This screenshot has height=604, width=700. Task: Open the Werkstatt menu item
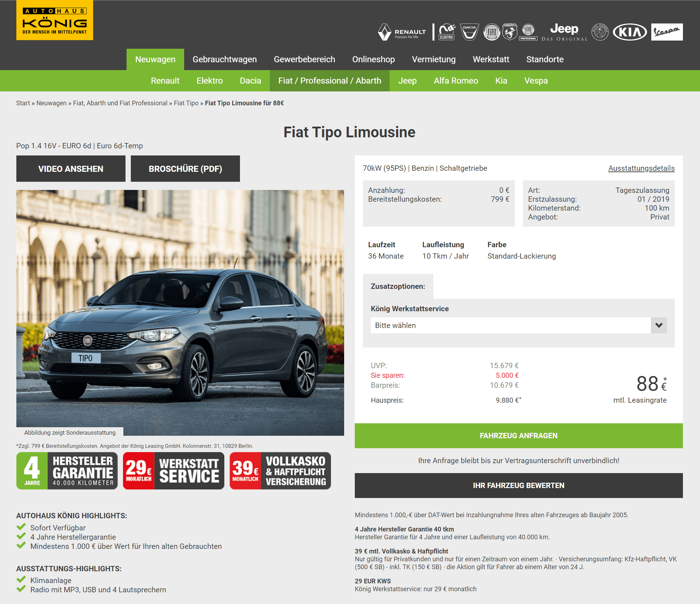point(491,59)
